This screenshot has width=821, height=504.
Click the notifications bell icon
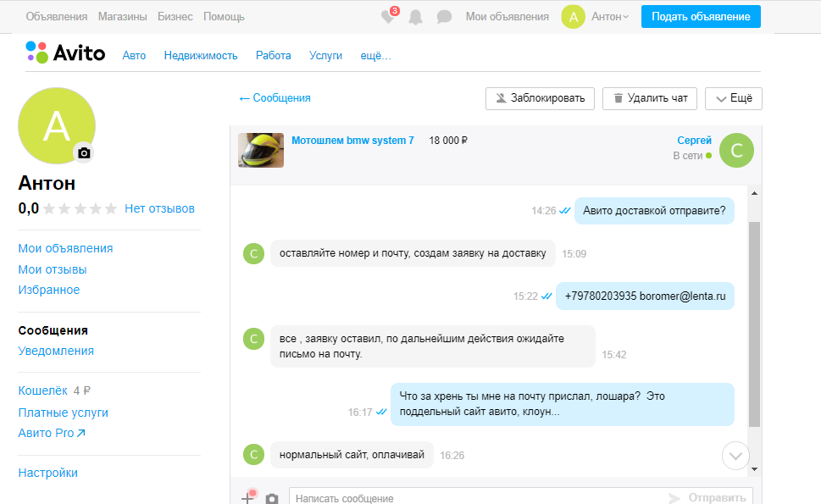click(416, 17)
